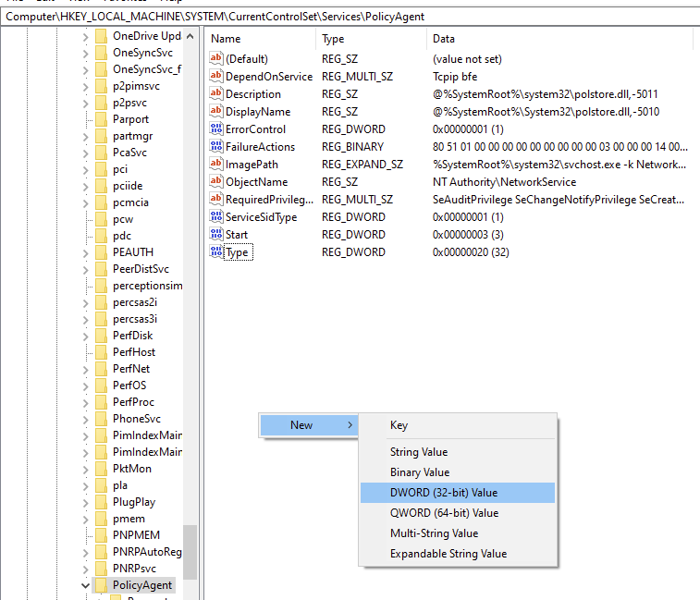Click the PktMon folder icon
Viewport: 700px width, 600px height.
(x=102, y=469)
